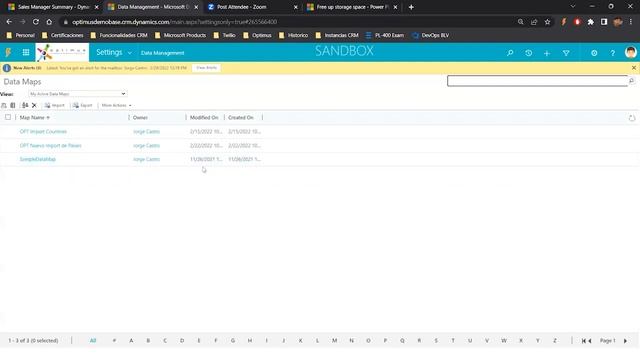Click the quick create plus icon
This screenshot has width=640, height=360.
[547, 53]
